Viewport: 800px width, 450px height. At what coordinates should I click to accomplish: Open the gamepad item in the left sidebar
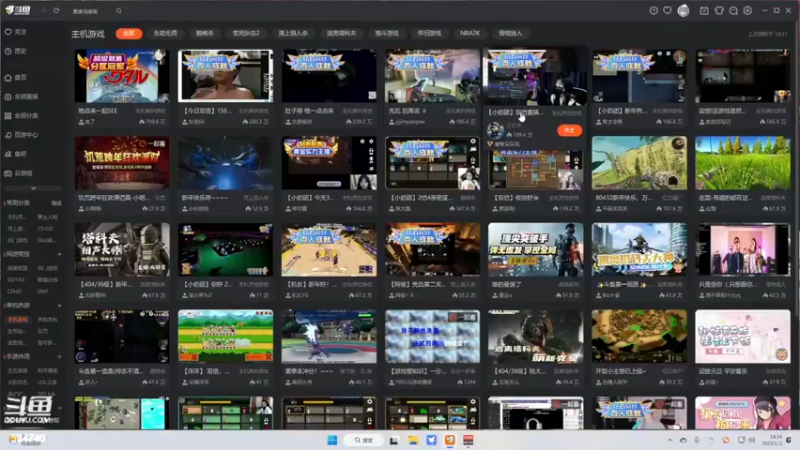(19, 173)
